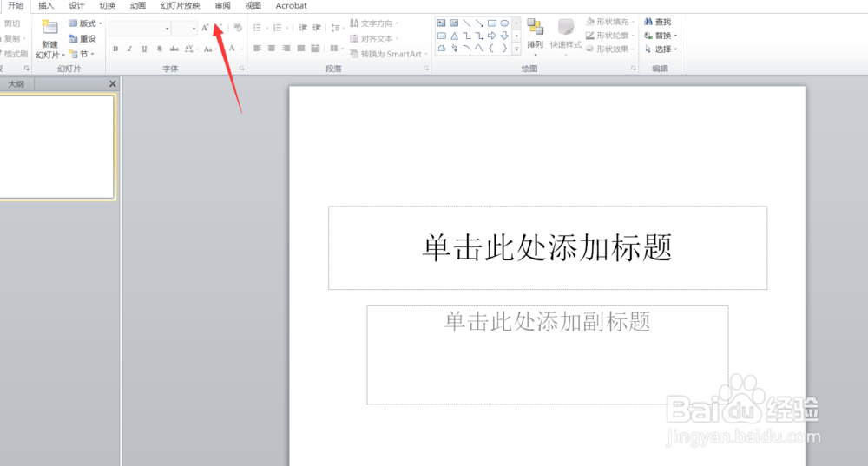Click the decrease list level icon
Screen dimensions: 868x466
pos(303,28)
